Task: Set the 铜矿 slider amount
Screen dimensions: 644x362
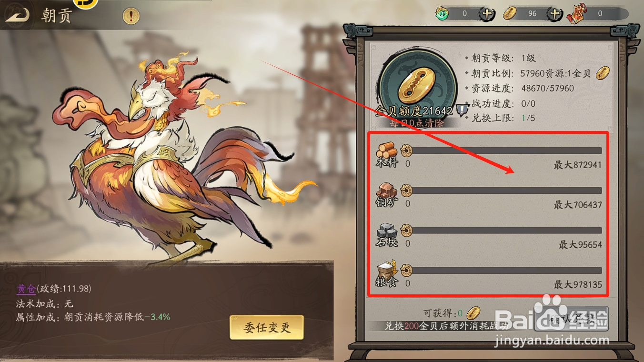Action: [x=504, y=191]
